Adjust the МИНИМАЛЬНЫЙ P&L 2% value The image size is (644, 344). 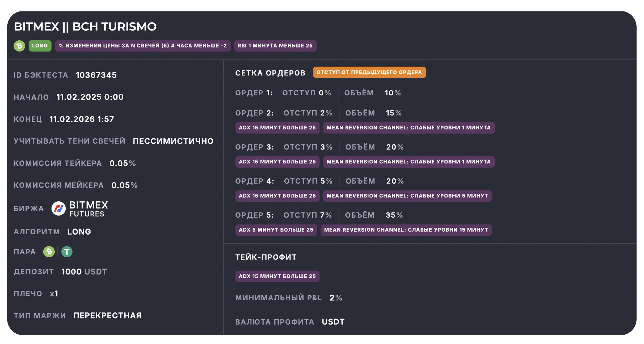coord(335,298)
